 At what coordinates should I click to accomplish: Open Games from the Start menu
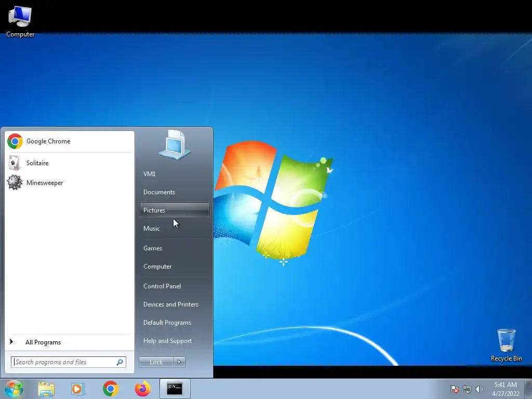coord(175,248)
